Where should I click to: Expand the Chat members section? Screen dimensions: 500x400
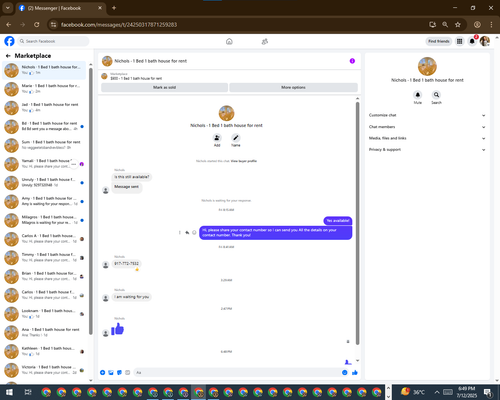coord(427,127)
